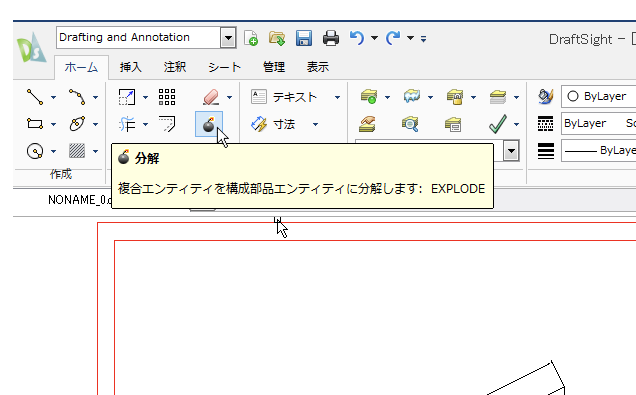Open the layer selection combo box arrow
This screenshot has height=395, width=636.
pyautogui.click(x=511, y=151)
